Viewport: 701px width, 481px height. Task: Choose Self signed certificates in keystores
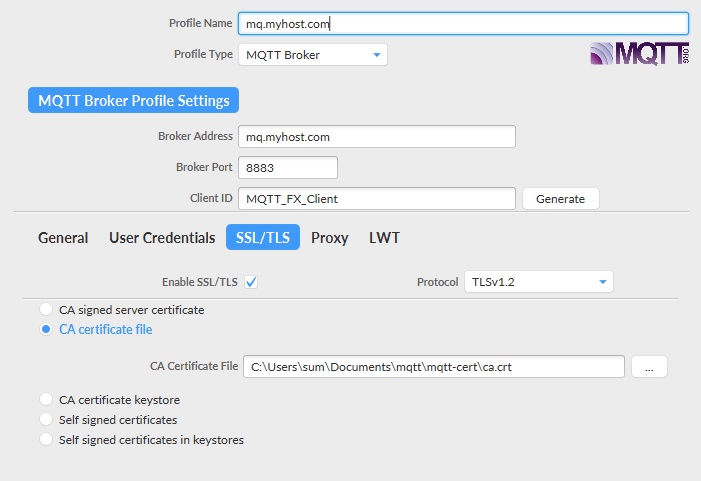(46, 439)
